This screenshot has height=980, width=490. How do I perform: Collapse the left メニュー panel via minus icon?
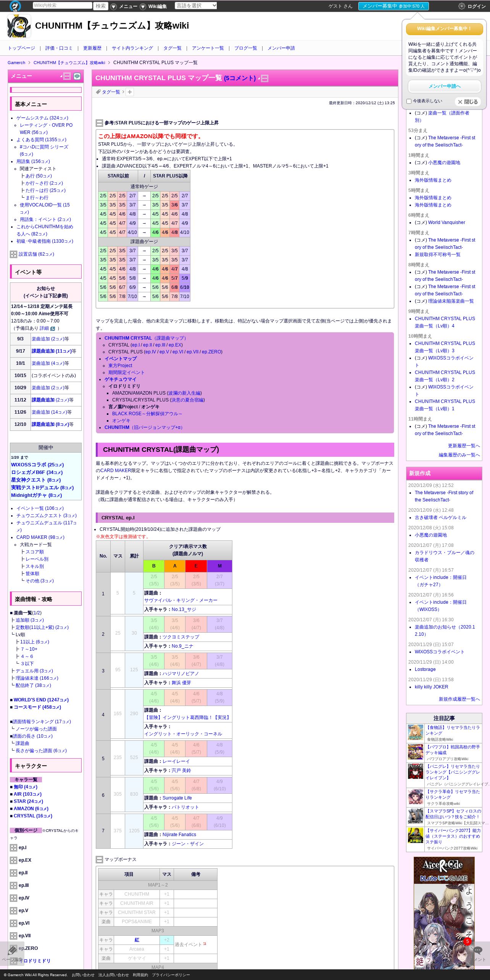(x=67, y=76)
